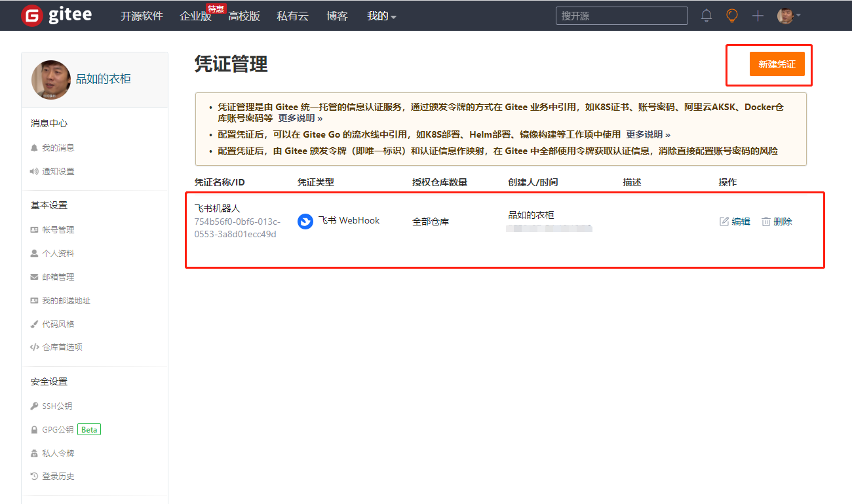Click the 编辑 pencil icon
Viewport: 852px width, 504px height.
tap(724, 222)
